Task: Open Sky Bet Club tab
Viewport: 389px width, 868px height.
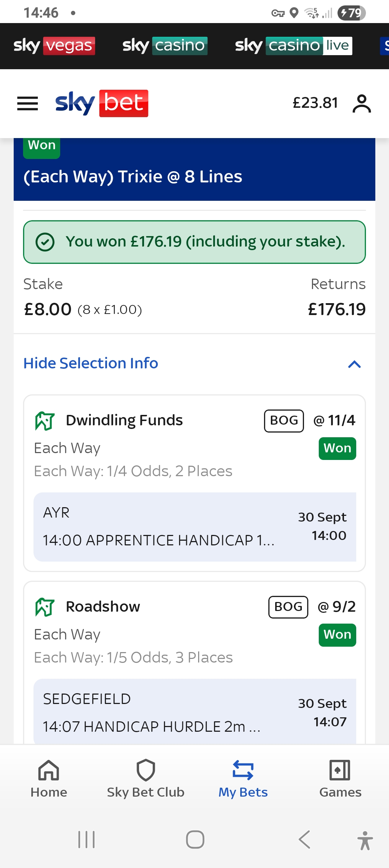Action: pyautogui.click(x=146, y=779)
